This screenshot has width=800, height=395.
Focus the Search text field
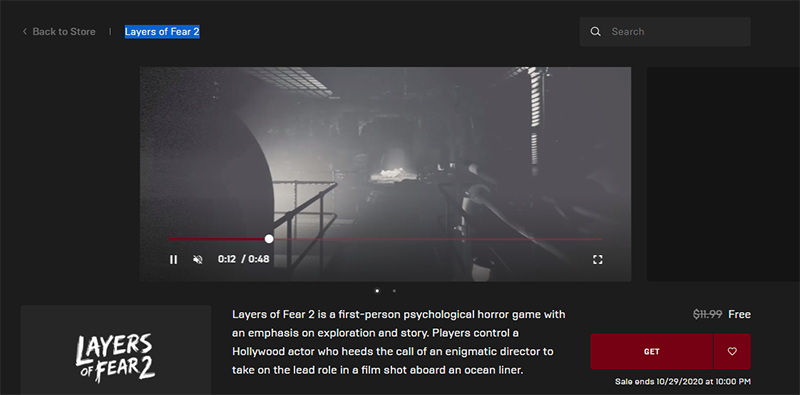(x=665, y=32)
